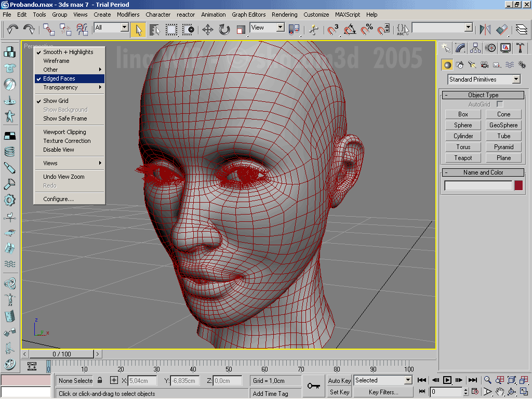Image resolution: width=532 pixels, height=399 pixels.
Task: Open the Modifiers menu
Action: pos(128,15)
